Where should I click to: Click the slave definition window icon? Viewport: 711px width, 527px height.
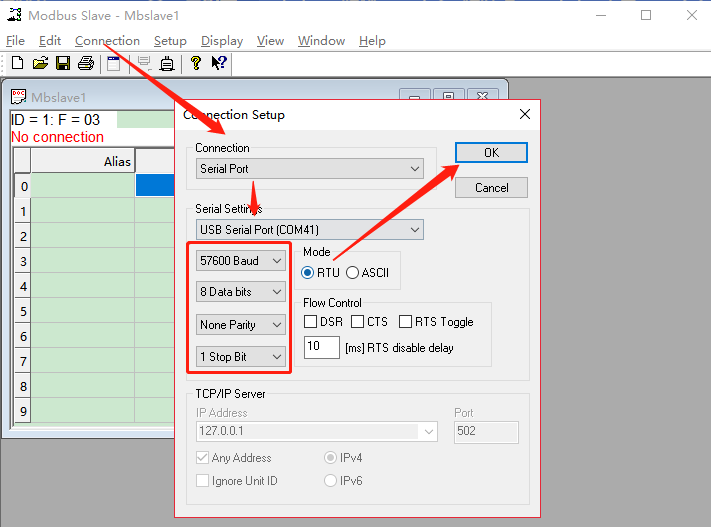[114, 64]
